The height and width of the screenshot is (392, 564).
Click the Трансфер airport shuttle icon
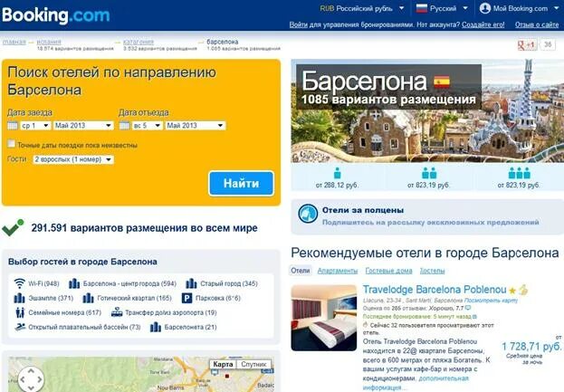(117, 312)
